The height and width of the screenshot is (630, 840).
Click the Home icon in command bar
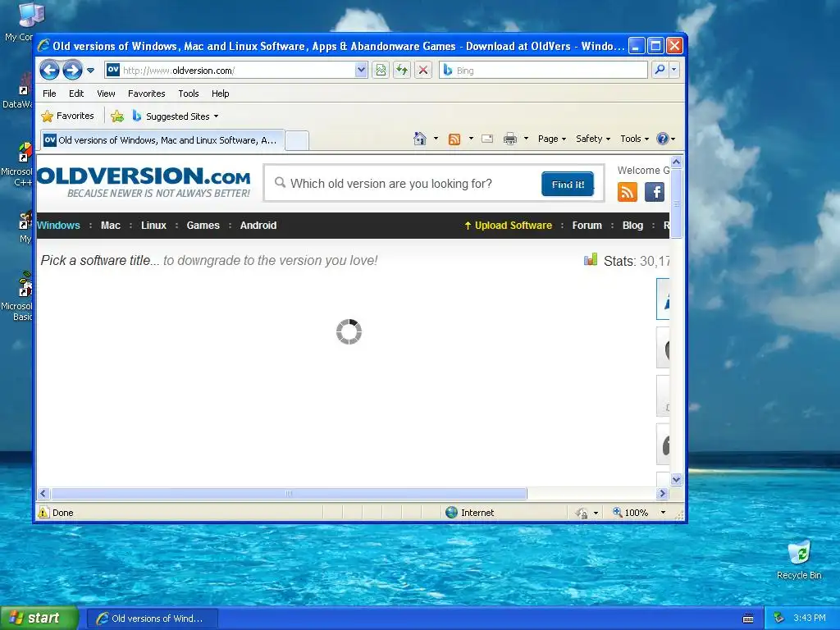(x=420, y=139)
